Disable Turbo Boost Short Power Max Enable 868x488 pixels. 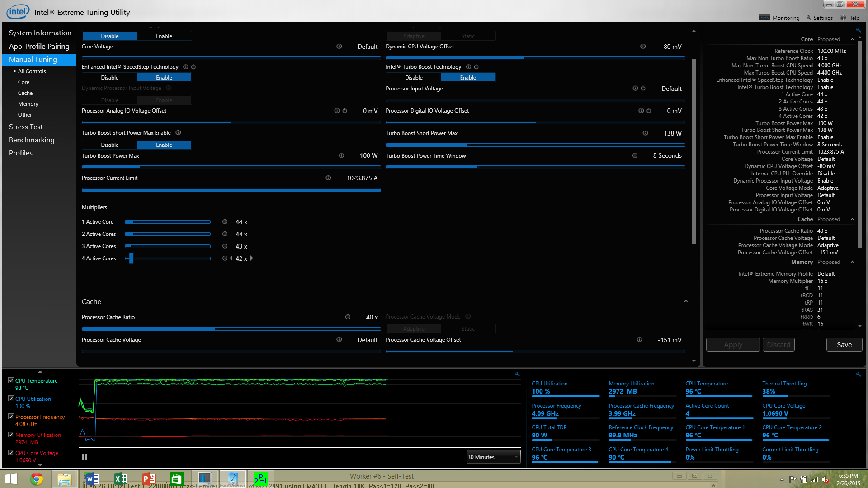109,145
